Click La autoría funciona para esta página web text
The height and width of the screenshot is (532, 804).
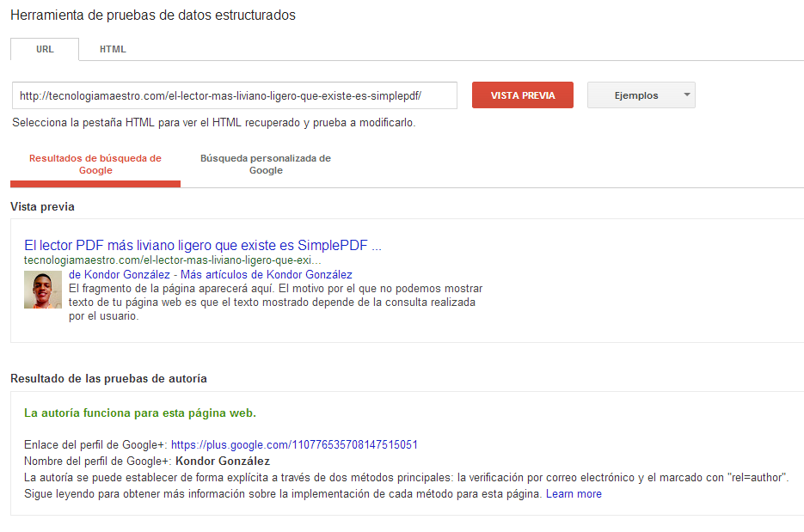(140, 413)
